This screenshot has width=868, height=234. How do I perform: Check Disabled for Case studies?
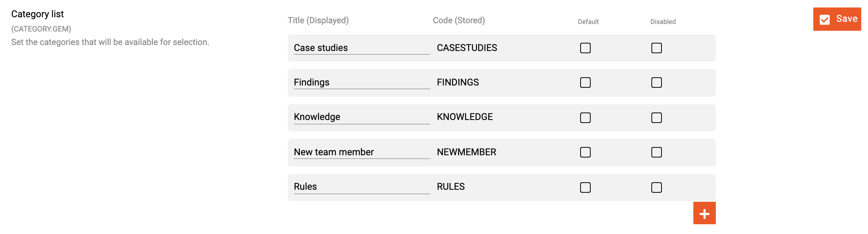click(x=657, y=48)
